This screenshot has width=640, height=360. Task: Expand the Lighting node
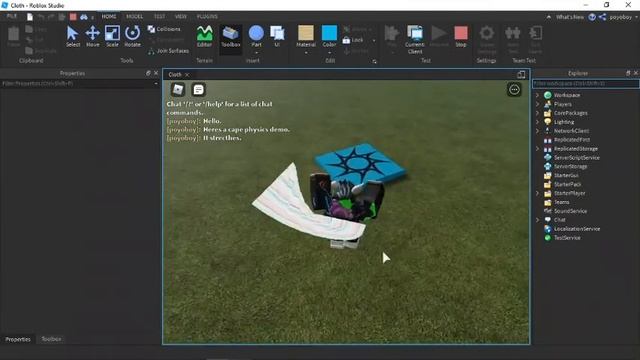pyautogui.click(x=538, y=122)
